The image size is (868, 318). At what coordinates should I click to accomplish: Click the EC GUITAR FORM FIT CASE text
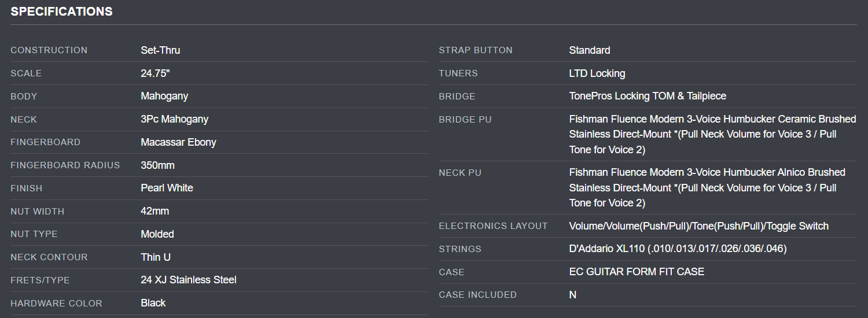(637, 272)
